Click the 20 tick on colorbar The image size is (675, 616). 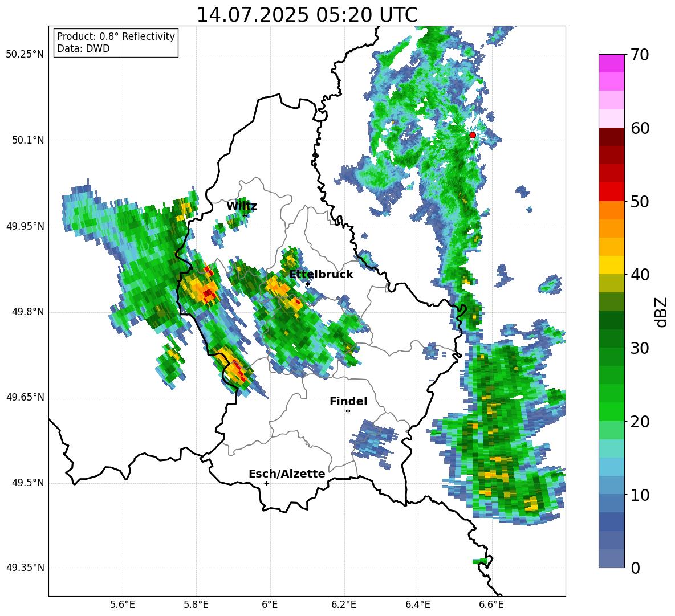pos(640,422)
